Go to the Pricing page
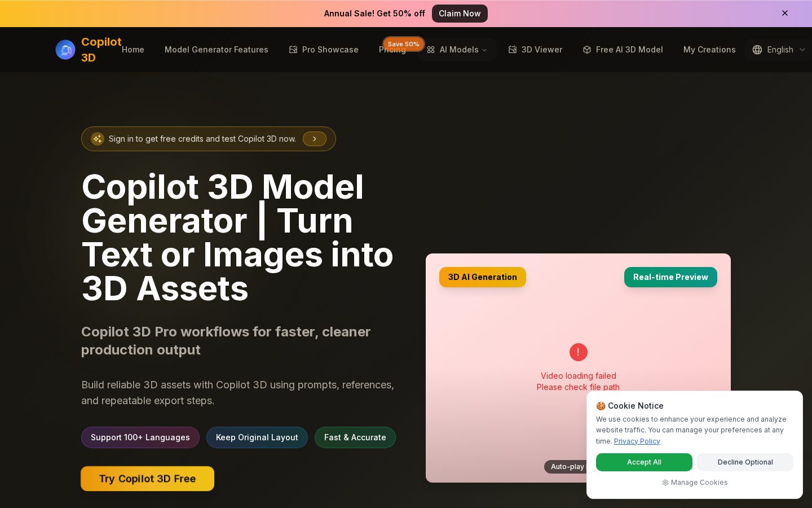The width and height of the screenshot is (812, 508). (392, 50)
